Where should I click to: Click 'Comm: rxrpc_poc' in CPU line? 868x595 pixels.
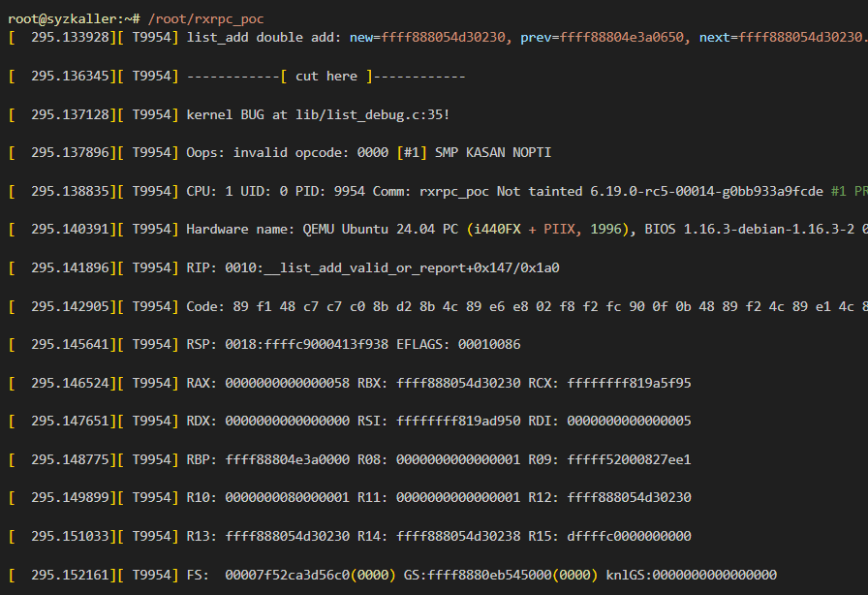click(431, 191)
